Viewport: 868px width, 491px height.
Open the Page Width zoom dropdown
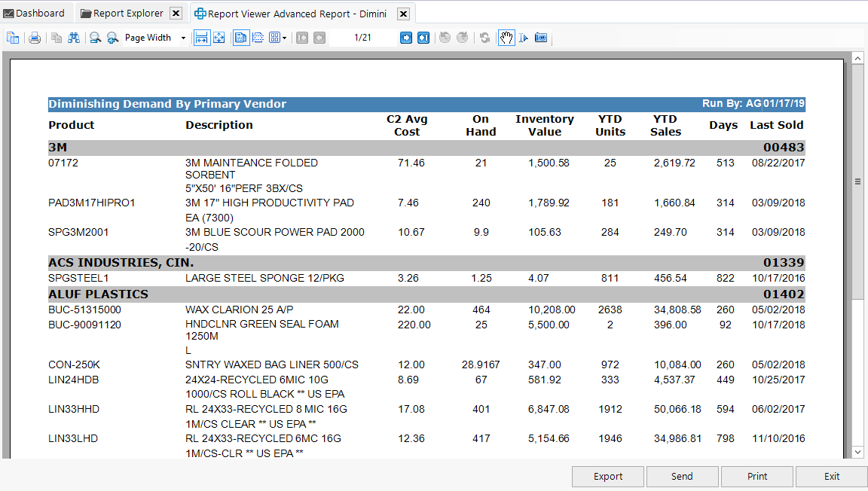(x=183, y=37)
